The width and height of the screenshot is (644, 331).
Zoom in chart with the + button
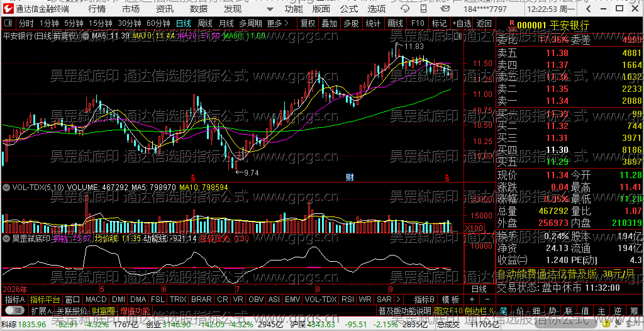472,299
